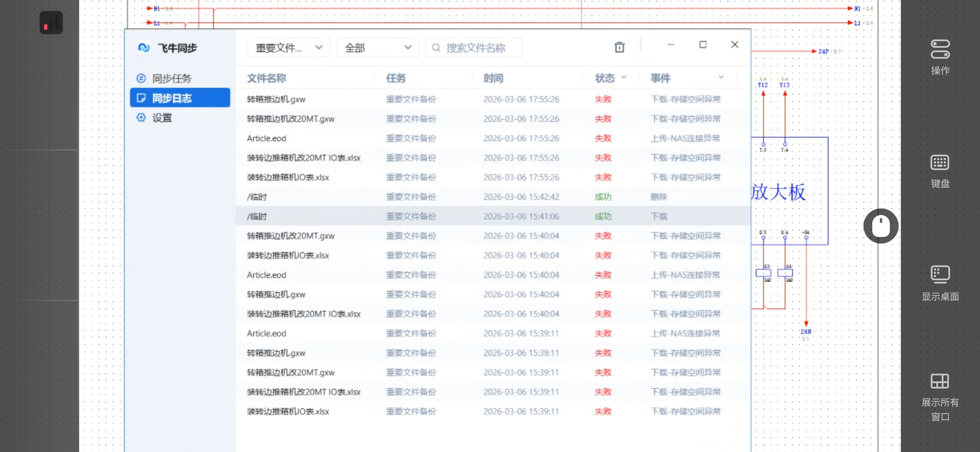
Task: Click the 搜索文件名称 search field
Action: coord(476,48)
